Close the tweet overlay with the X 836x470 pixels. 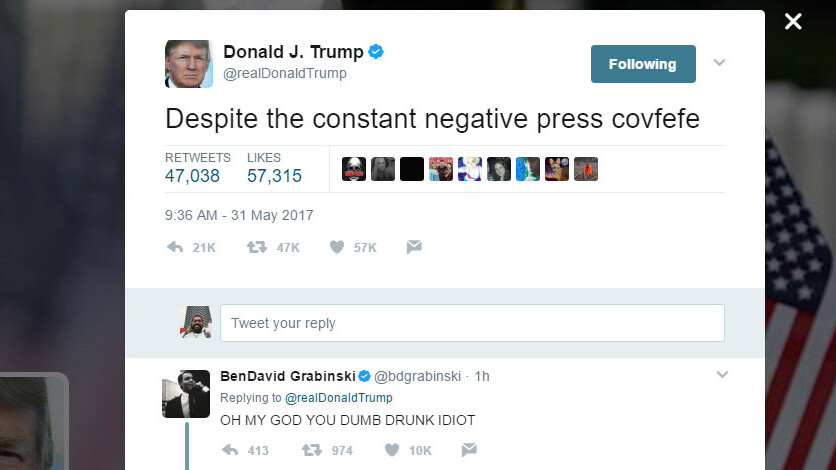click(793, 21)
